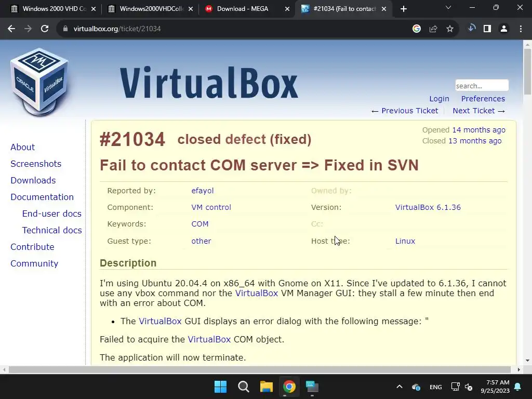Screen dimensions: 532x399
Task: Click the Chrome taskbar icon
Action: (289, 387)
